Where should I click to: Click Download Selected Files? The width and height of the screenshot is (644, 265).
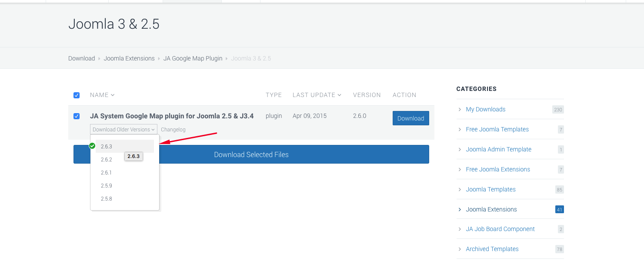[251, 154]
